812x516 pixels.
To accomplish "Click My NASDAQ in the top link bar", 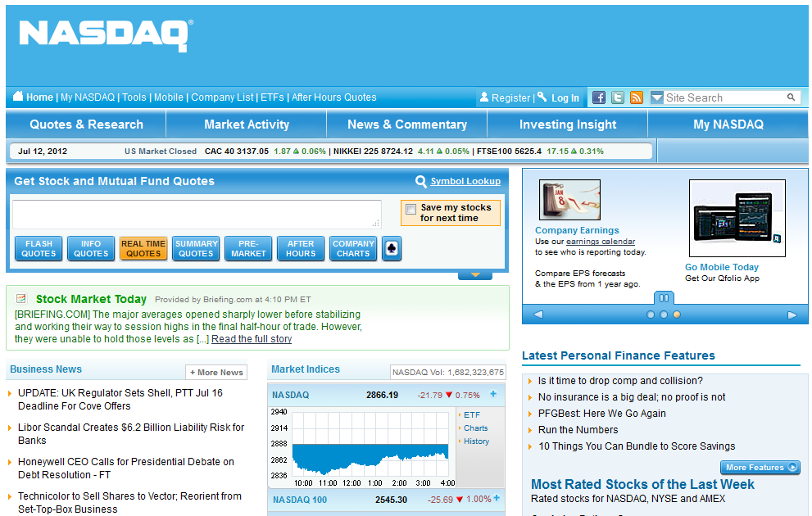I will tap(88, 97).
